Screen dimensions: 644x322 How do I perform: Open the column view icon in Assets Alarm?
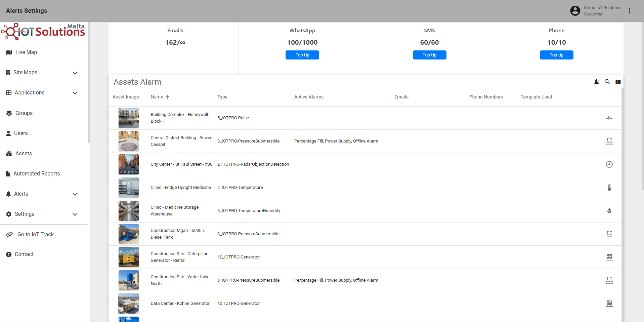click(618, 82)
